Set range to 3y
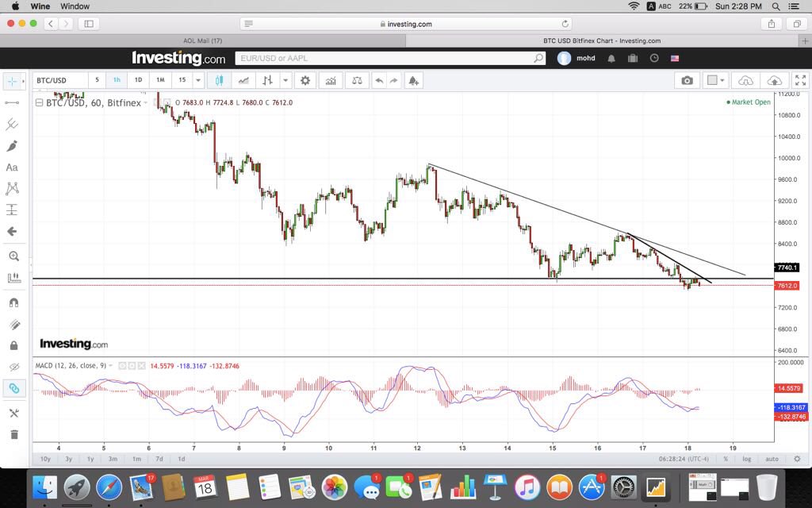The width and height of the screenshot is (812, 508). click(68, 459)
